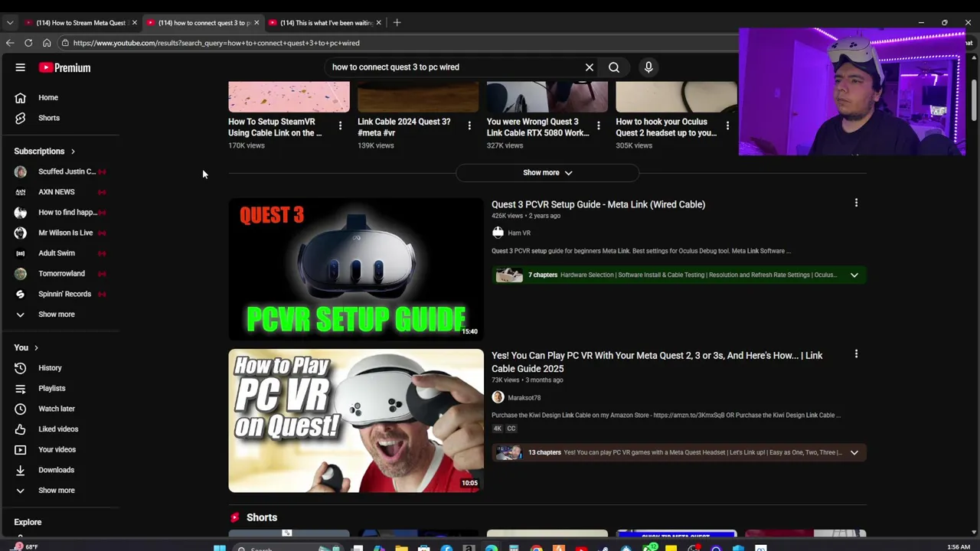Image resolution: width=980 pixels, height=551 pixels.
Task: Open You were Wrong! Quest 3 video title
Action: tap(537, 127)
